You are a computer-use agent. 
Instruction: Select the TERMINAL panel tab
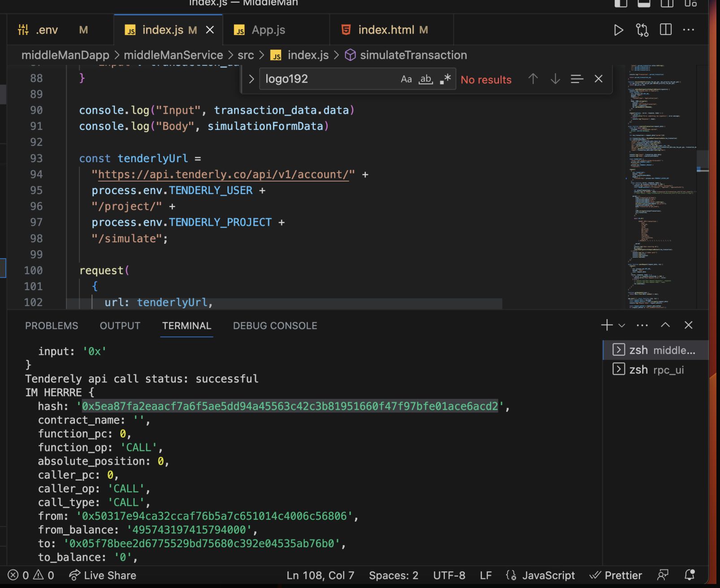[x=187, y=326]
